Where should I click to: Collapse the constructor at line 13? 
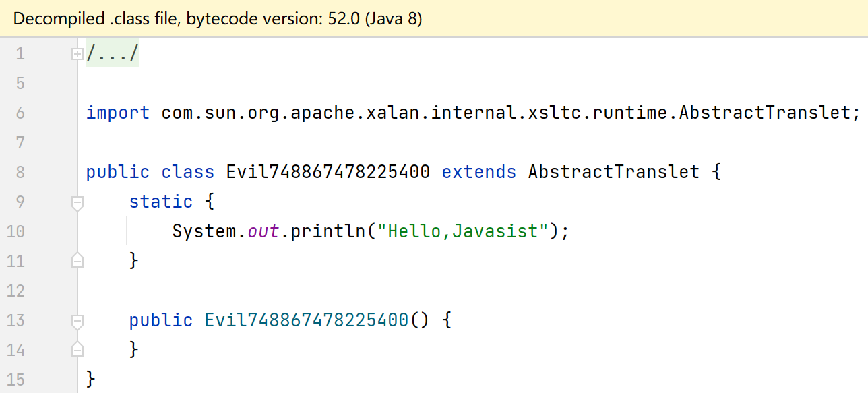coord(77,320)
